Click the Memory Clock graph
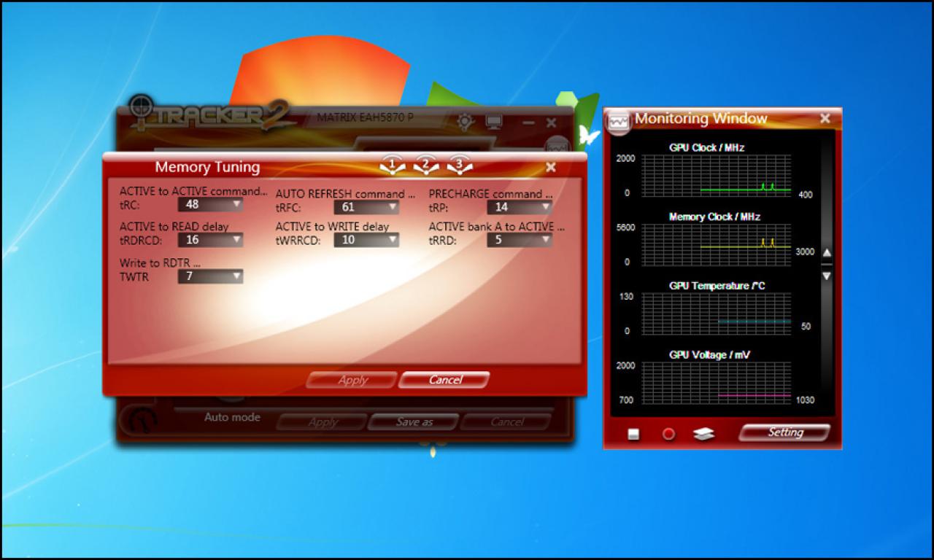The height and width of the screenshot is (560, 934). [717, 245]
